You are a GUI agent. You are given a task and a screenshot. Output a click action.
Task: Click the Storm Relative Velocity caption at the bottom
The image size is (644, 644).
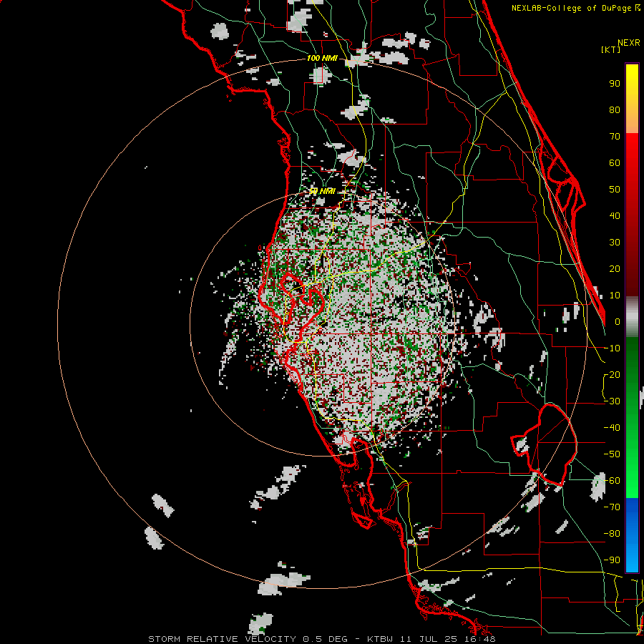pyautogui.click(x=321, y=639)
